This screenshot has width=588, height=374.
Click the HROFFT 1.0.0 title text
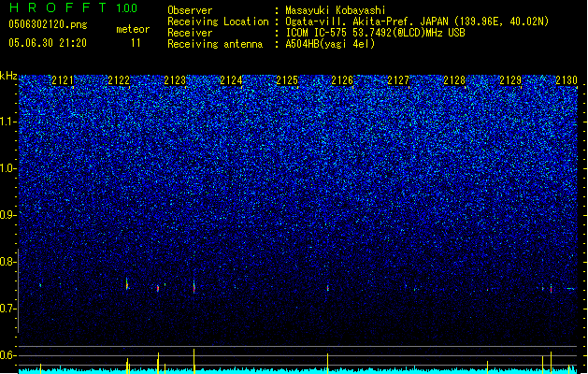click(73, 7)
